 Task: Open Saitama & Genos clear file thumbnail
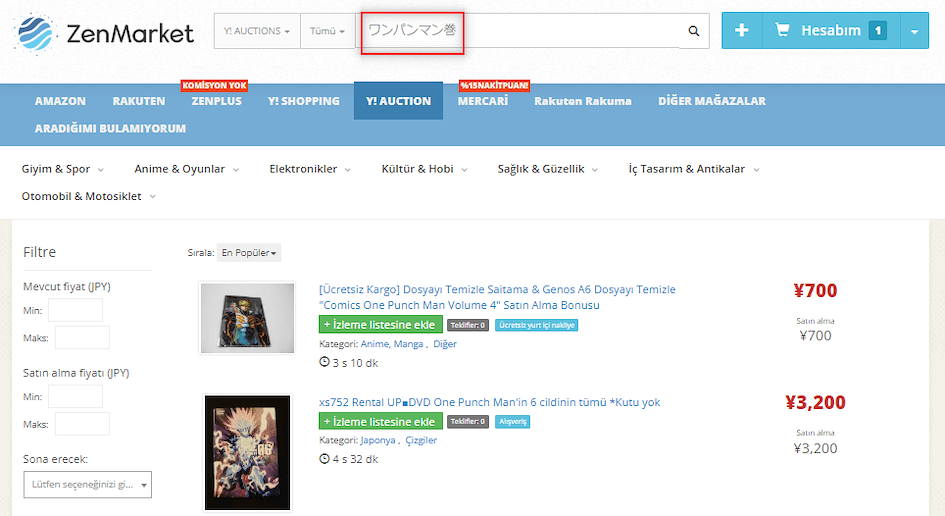coord(247,318)
